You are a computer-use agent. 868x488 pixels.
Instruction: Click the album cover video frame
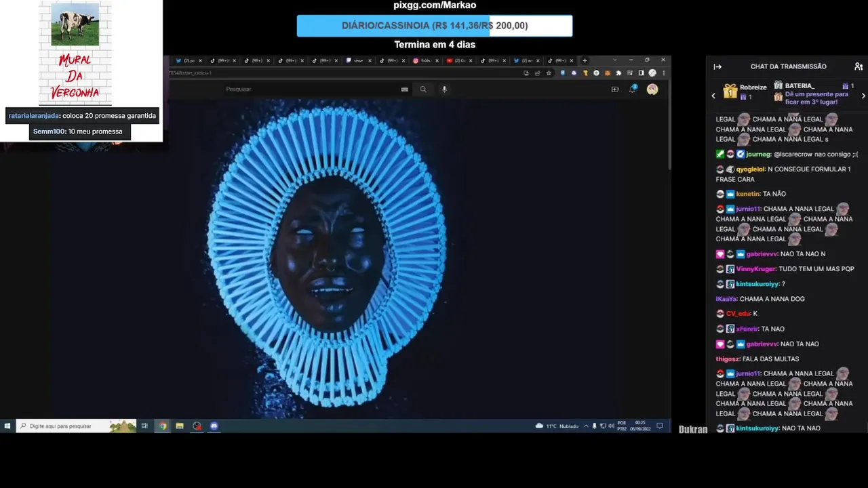(x=329, y=258)
